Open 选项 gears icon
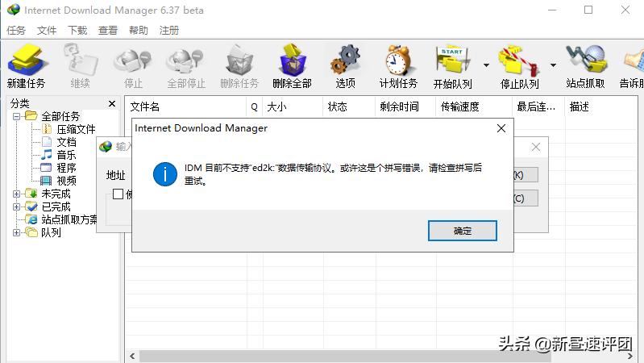The image size is (644, 363). click(x=346, y=60)
